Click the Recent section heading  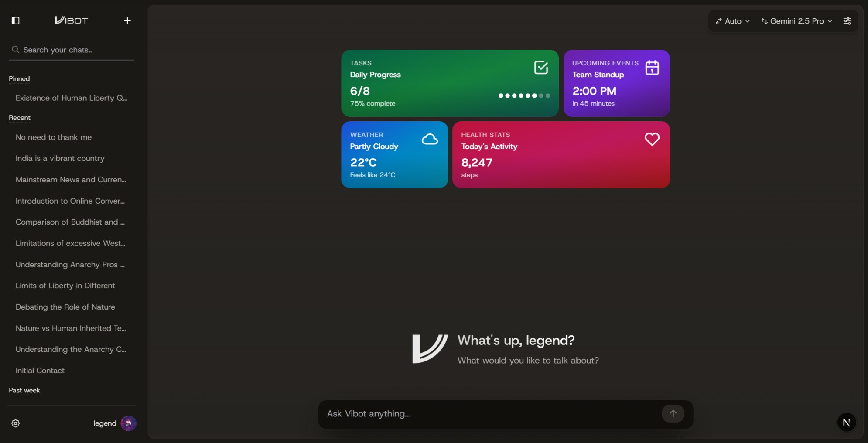20,118
